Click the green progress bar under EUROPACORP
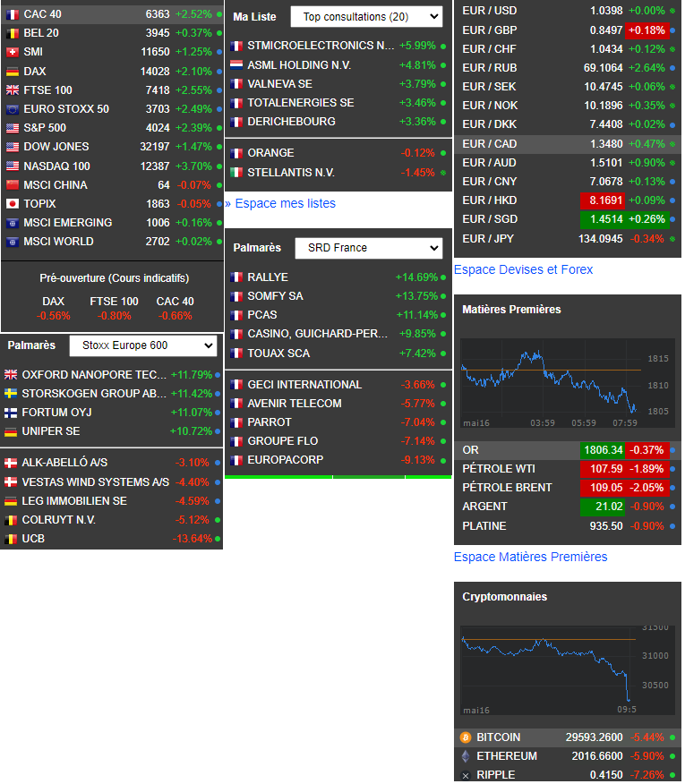Image resolution: width=685 pixels, height=784 pixels. (x=338, y=477)
